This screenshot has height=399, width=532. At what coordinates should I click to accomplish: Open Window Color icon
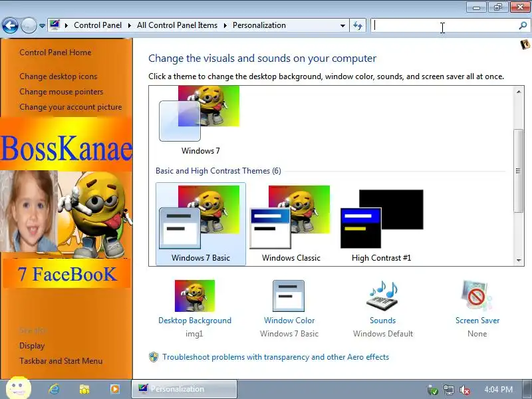[289, 296]
